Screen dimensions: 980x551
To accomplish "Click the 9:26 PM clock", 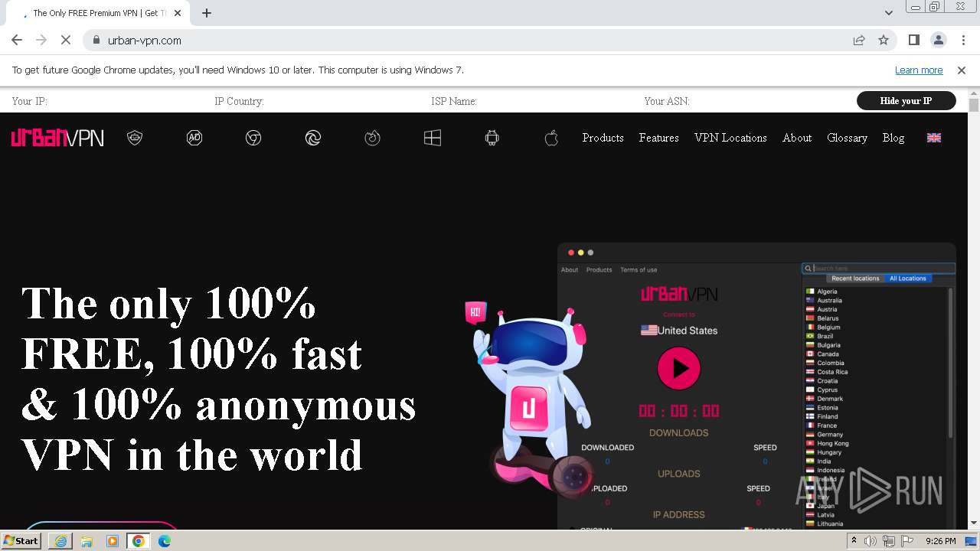I will pos(941,541).
